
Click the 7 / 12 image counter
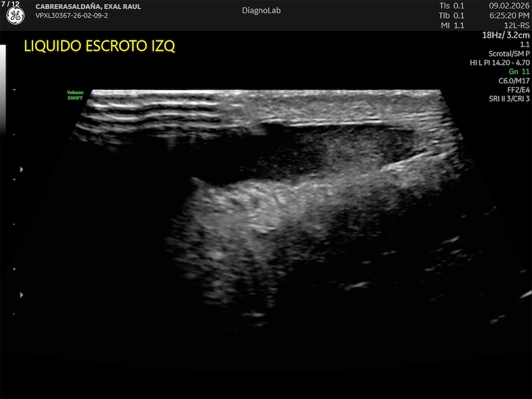tap(10, 4)
